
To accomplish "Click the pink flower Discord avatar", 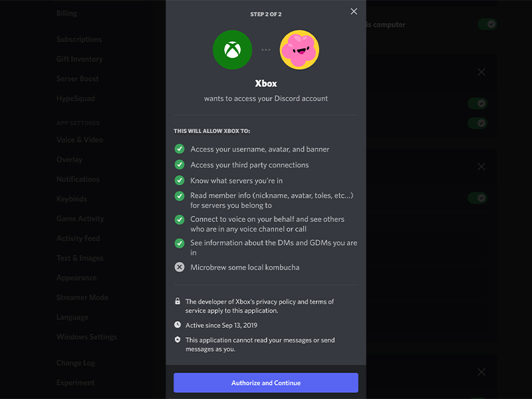I will tap(299, 50).
